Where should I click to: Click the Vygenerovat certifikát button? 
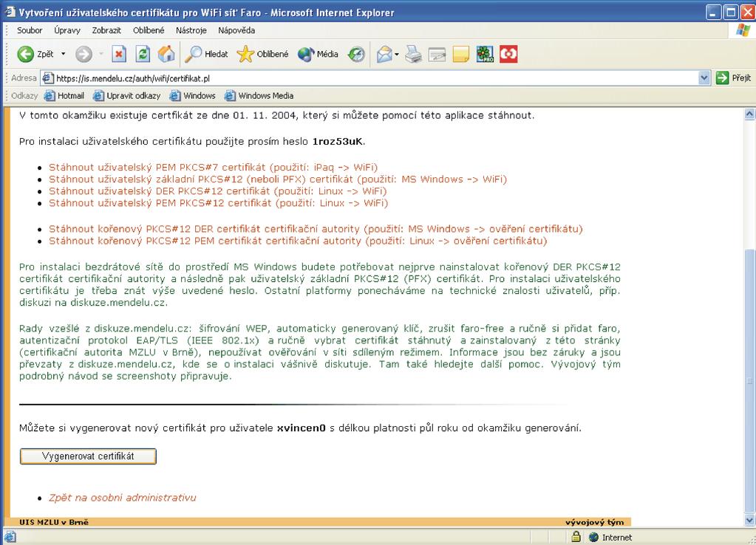(88, 456)
